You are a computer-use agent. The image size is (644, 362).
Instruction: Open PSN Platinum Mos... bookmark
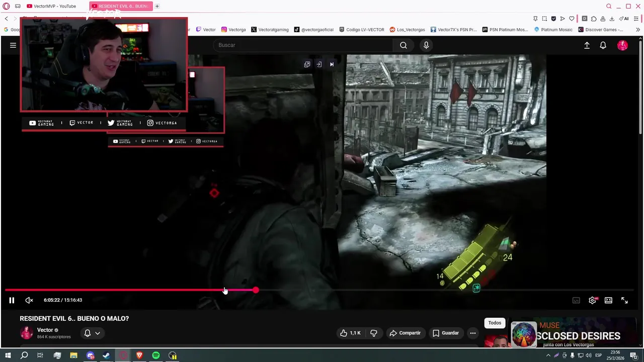point(505,30)
